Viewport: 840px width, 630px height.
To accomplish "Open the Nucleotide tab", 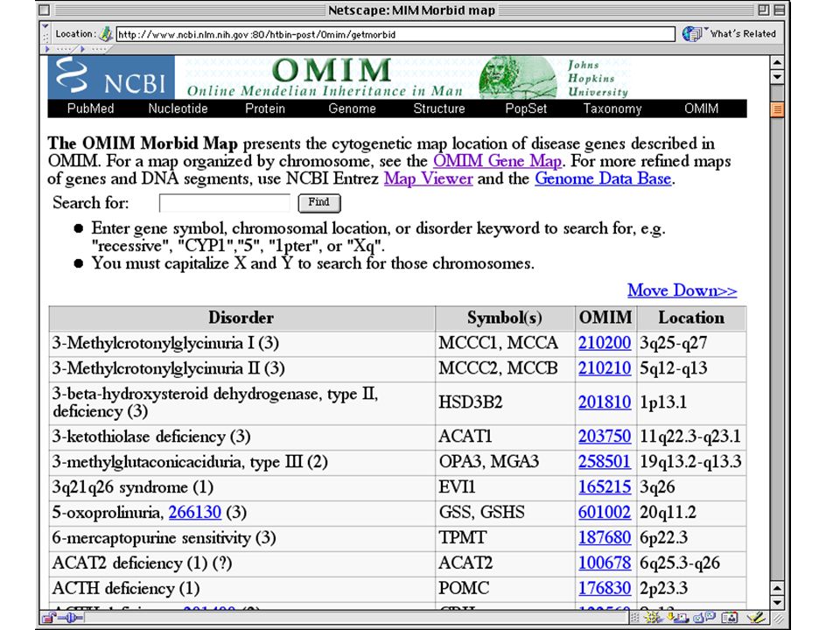I will point(178,108).
